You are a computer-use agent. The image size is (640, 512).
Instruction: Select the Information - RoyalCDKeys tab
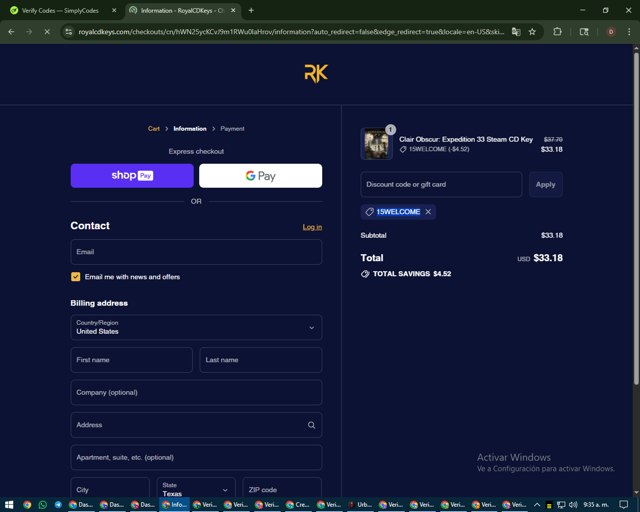(x=182, y=10)
